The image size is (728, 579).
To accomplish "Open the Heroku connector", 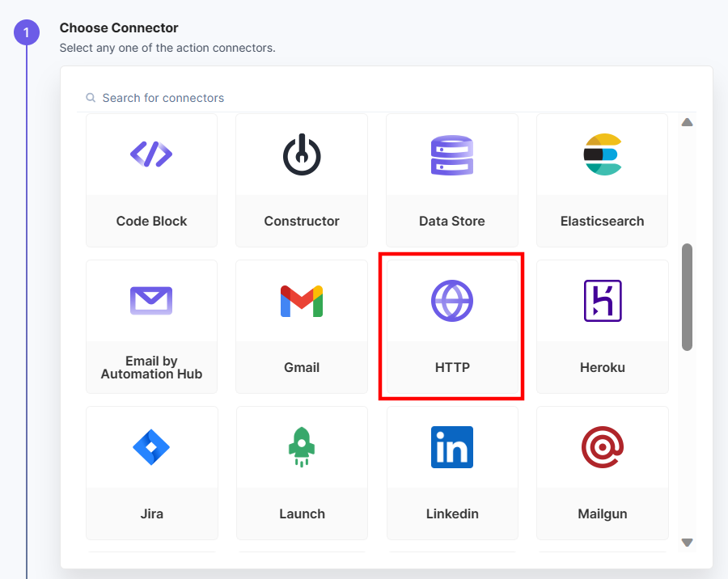I will 602,300.
